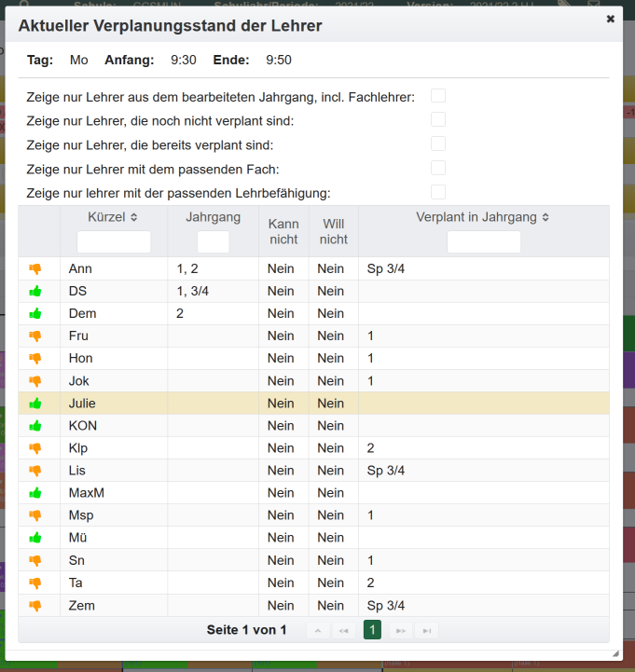Close the Verplanungsstand dialog
Viewport: 635px width, 672px height.
pos(611,19)
